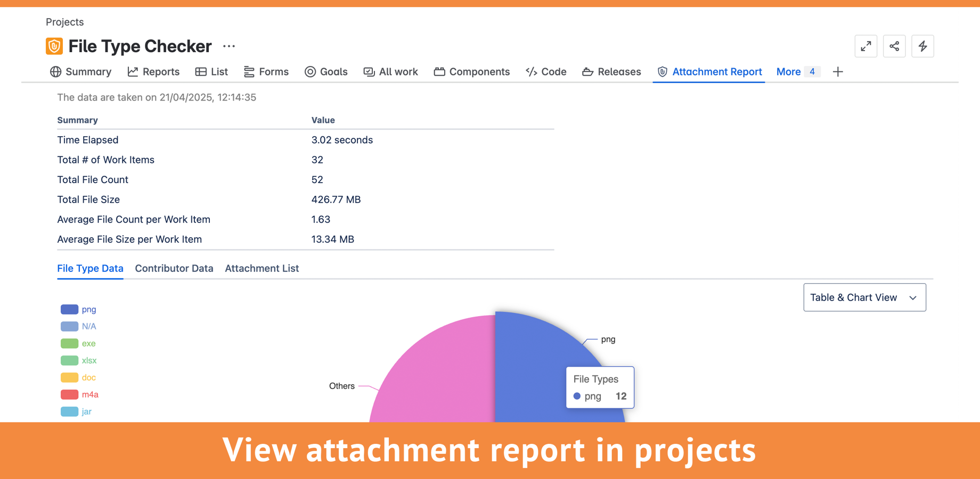The image size is (980, 479).
Task: Select the Code angle-brackets icon
Action: (530, 72)
